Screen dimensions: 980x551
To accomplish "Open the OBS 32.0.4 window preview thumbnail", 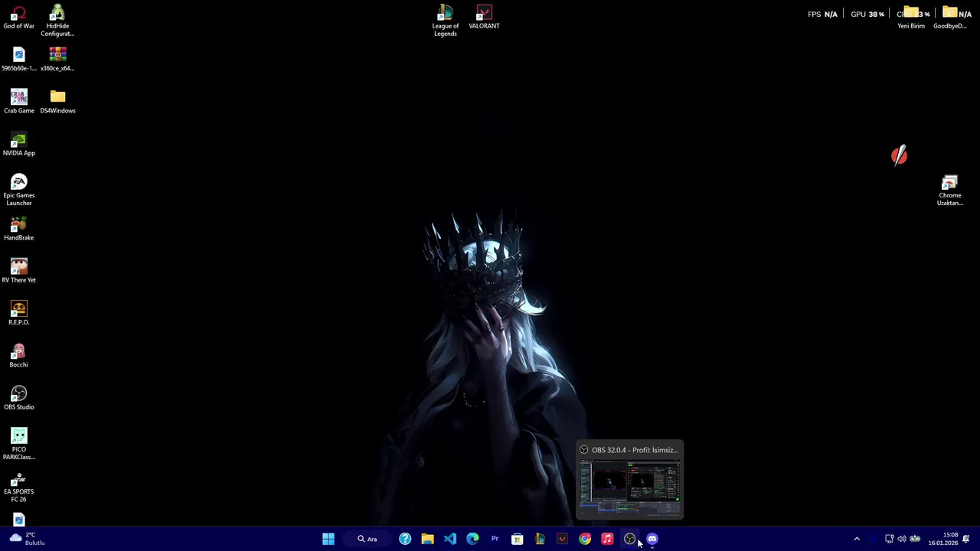I will point(629,480).
